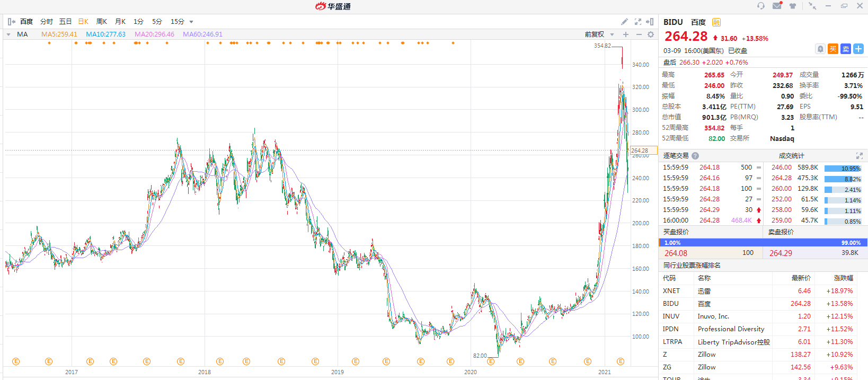Click the 代码 column header
The image size is (868, 380).
[669, 278]
